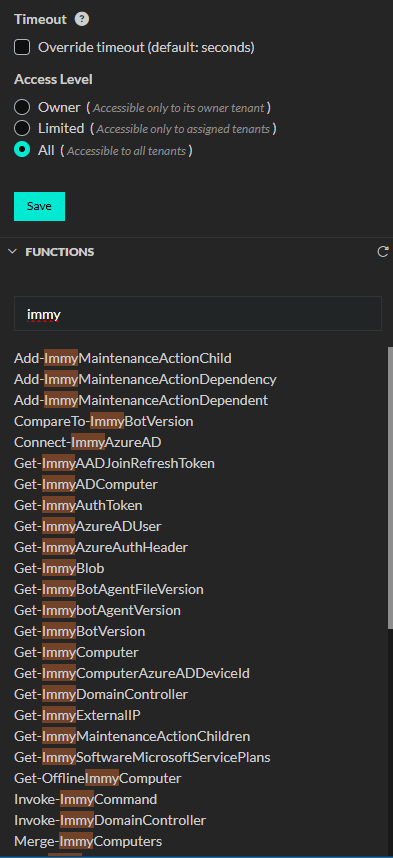
Task: Select Add-ImmyMaintenanceActionDependent
Action: (x=141, y=401)
